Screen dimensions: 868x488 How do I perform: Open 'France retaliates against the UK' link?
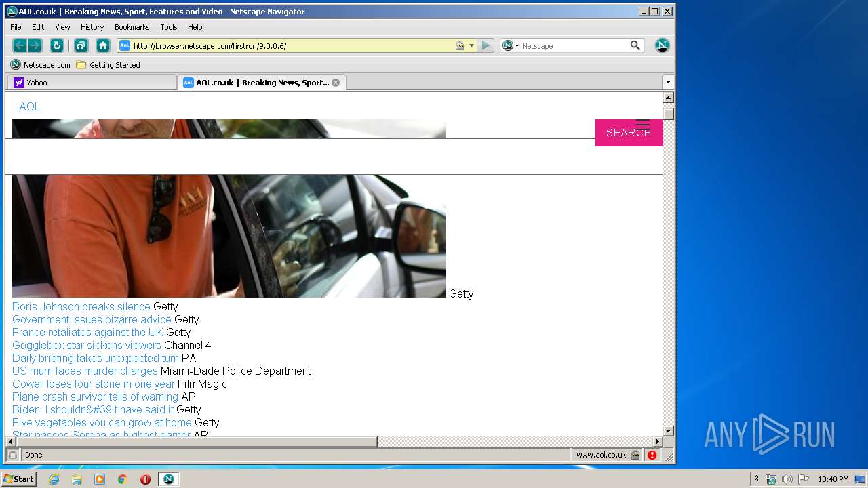[87, 332]
